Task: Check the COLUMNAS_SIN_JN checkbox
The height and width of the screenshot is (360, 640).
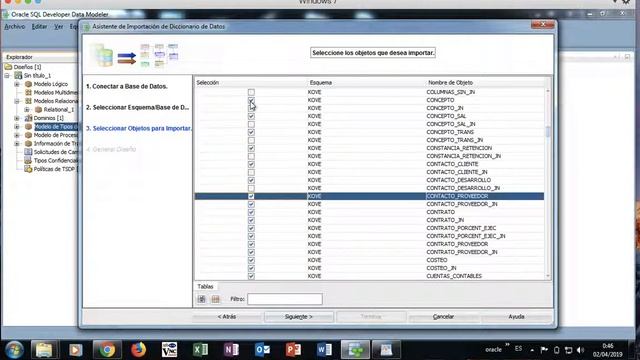Action: pyautogui.click(x=251, y=92)
